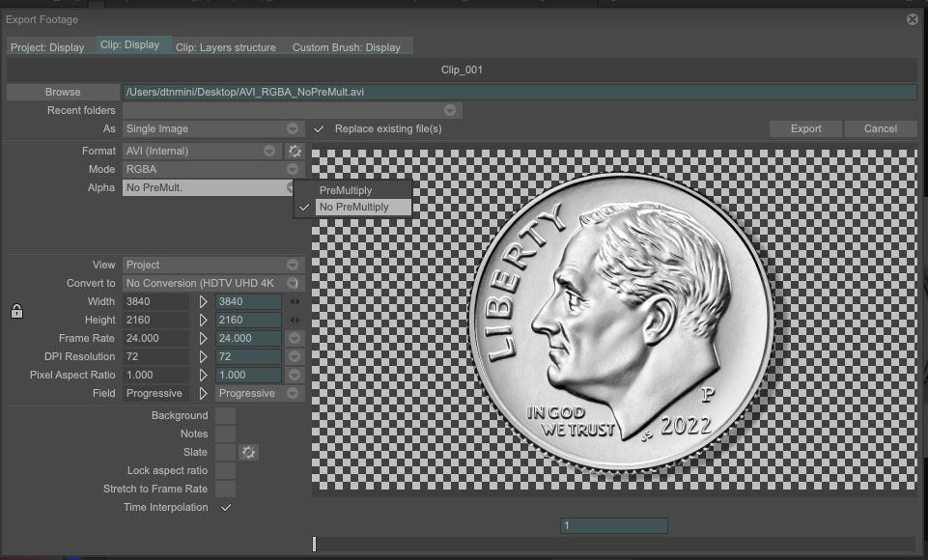Click the Export button
928x560 pixels.
pos(805,129)
